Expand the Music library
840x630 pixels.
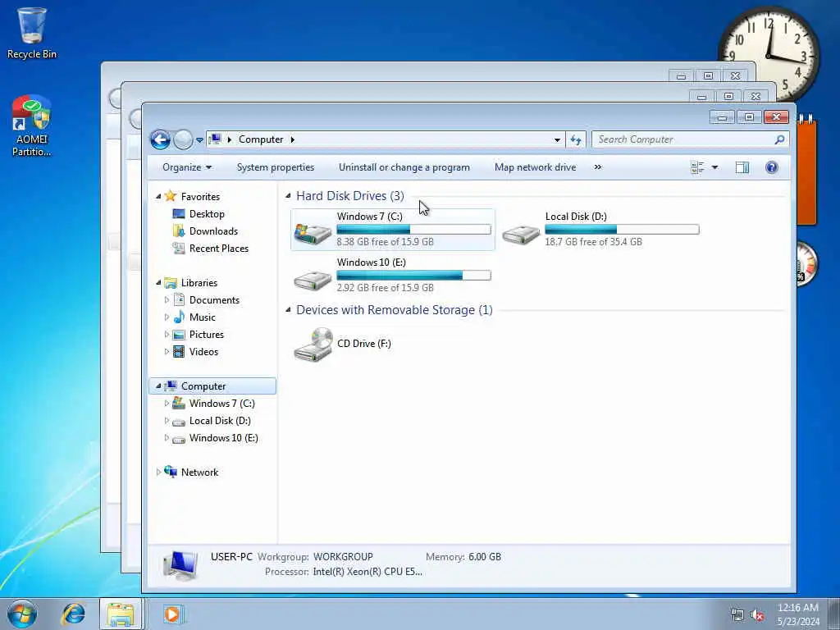click(166, 317)
